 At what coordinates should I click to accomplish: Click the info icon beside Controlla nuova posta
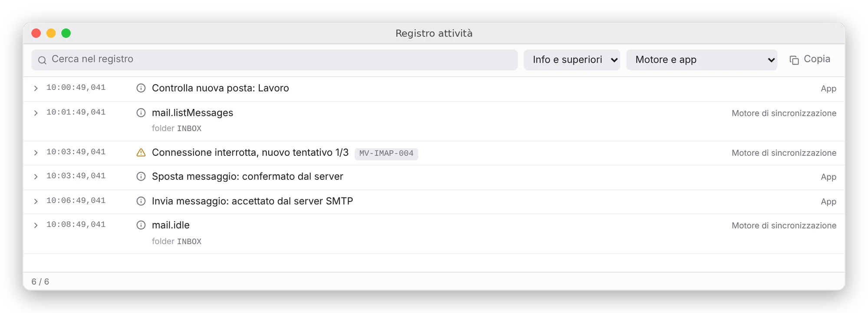[141, 88]
